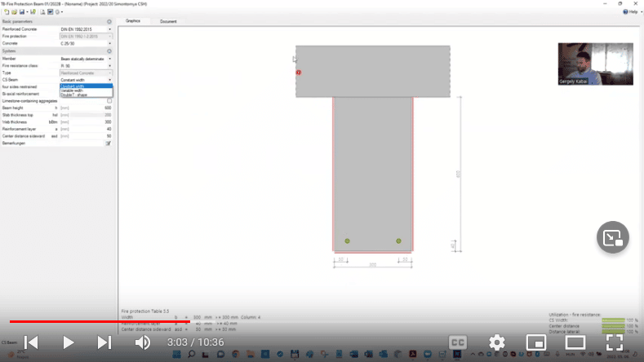Play the video

[x=69, y=342]
